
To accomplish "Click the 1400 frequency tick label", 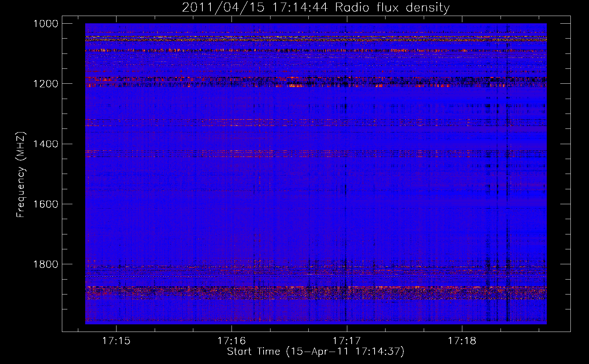I will [x=46, y=144].
